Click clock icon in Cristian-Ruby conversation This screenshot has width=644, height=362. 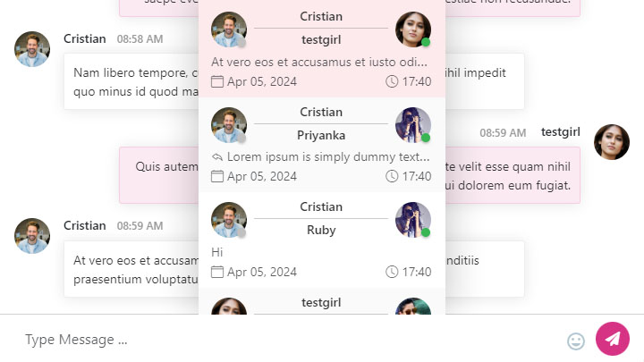(x=392, y=272)
